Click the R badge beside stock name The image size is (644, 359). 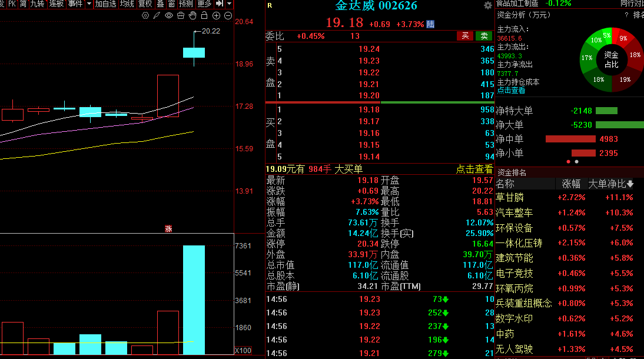pos(270,5)
